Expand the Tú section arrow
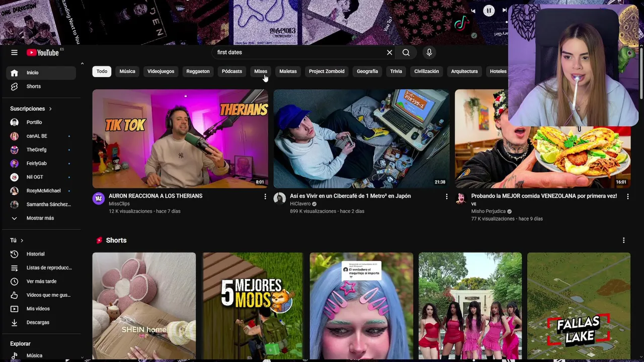This screenshot has width=644, height=362. (22, 240)
